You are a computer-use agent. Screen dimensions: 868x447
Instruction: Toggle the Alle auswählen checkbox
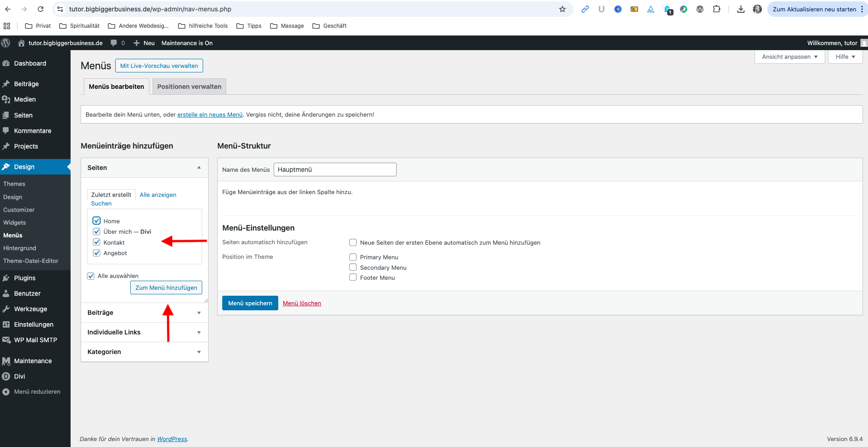[x=91, y=276]
